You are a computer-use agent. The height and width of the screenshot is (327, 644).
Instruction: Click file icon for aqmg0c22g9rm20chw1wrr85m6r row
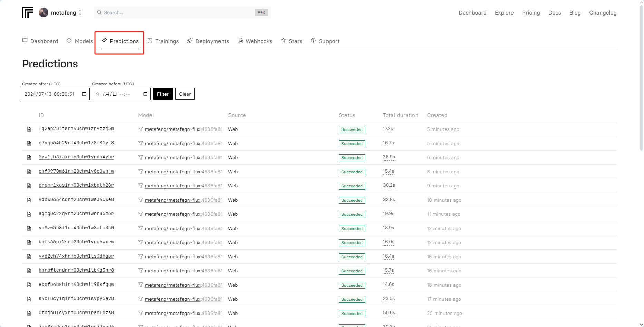pyautogui.click(x=29, y=214)
